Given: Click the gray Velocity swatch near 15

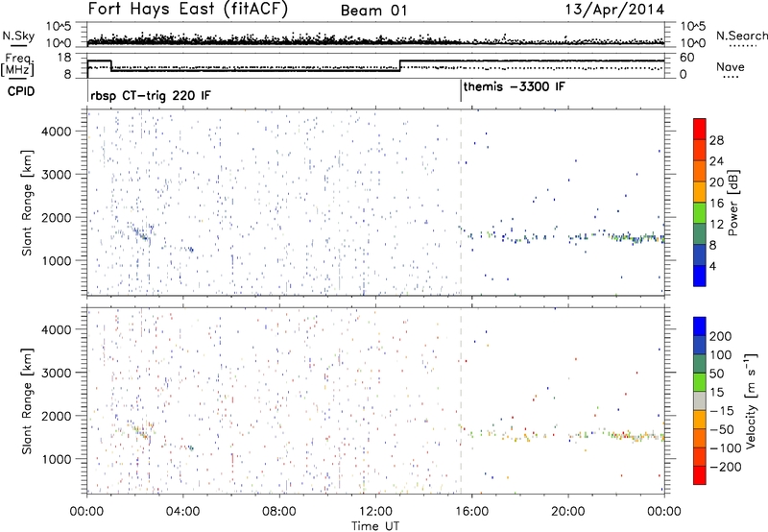Looking at the screenshot, I should [700, 400].
